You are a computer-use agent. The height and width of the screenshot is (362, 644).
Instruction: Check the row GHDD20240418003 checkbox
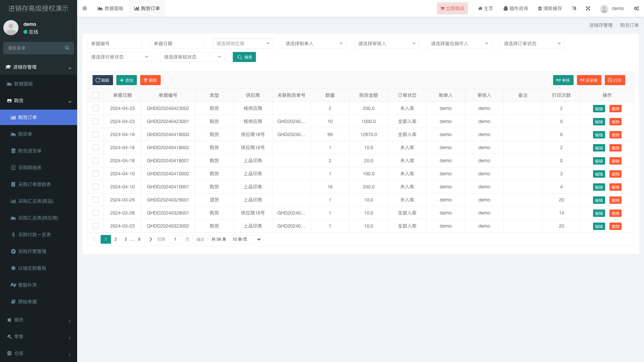(96, 134)
